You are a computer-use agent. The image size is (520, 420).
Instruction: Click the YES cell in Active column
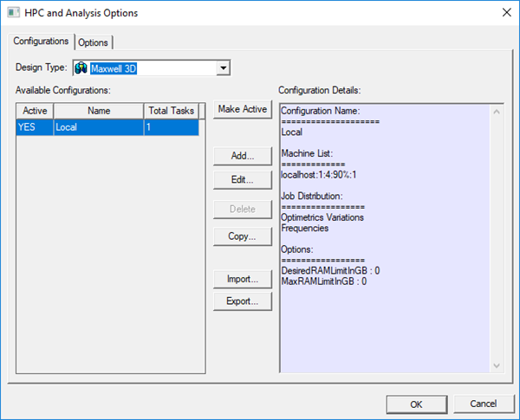click(x=35, y=127)
